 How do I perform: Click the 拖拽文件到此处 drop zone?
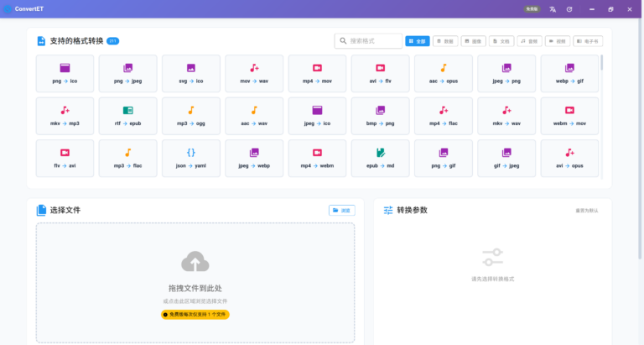tap(195, 283)
